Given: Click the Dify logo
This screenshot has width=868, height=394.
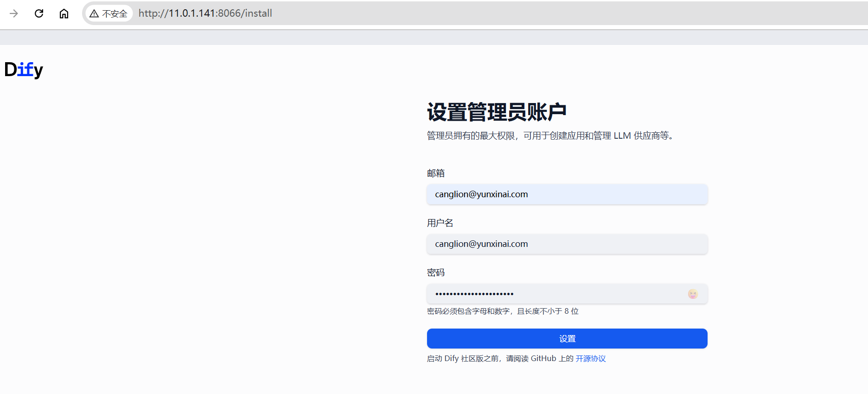Looking at the screenshot, I should (x=24, y=70).
